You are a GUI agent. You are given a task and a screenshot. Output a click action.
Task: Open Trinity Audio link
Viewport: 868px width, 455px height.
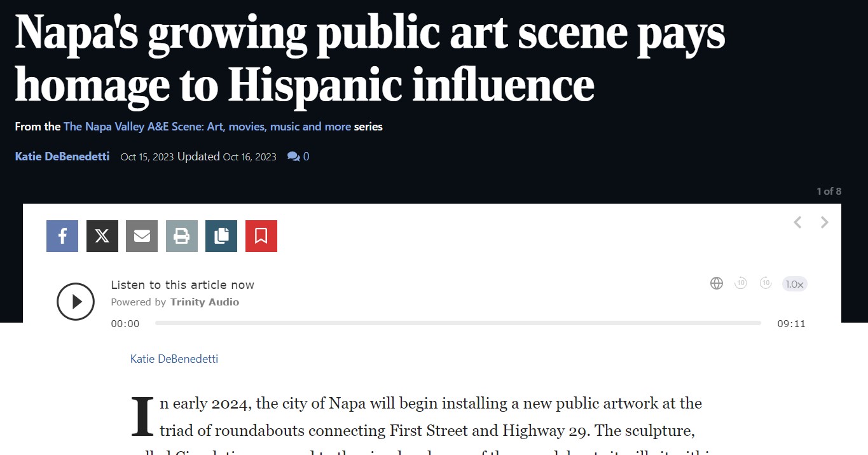tap(205, 302)
